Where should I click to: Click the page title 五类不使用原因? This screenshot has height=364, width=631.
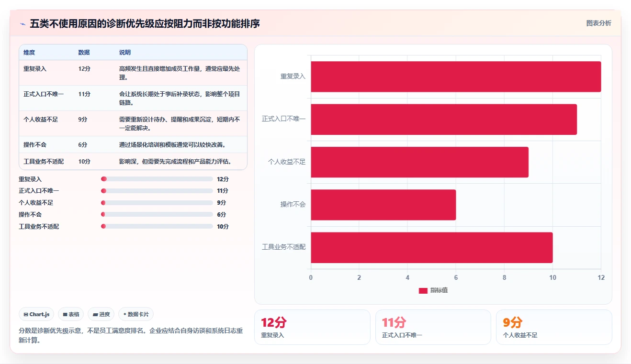[145, 23]
